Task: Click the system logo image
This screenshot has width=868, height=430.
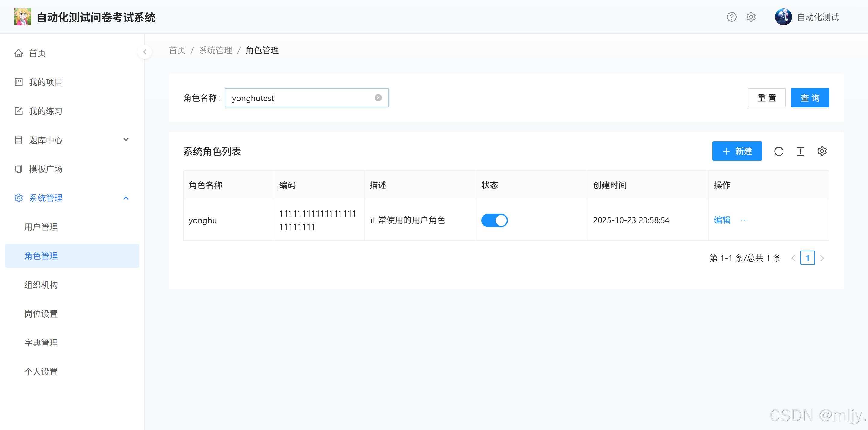Action: click(23, 17)
